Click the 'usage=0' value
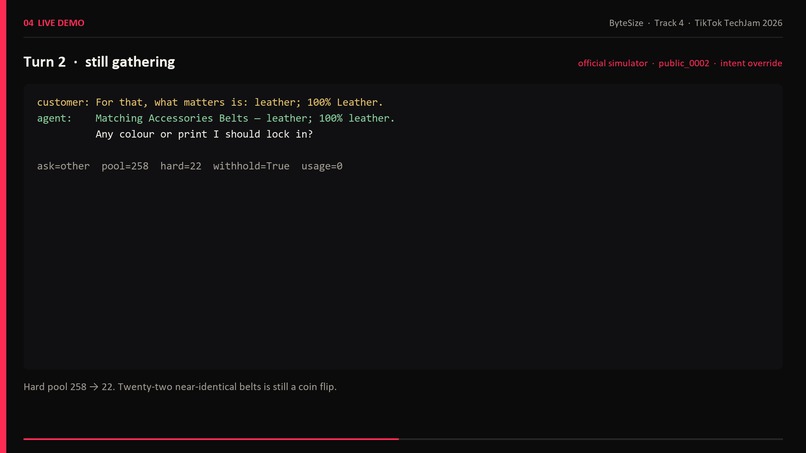The image size is (806, 453). point(322,166)
